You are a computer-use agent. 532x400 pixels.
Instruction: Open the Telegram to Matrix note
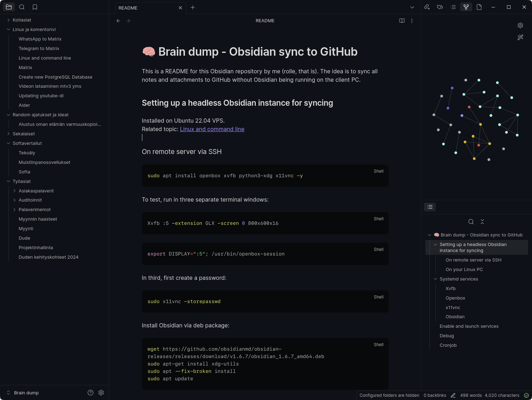point(39,49)
